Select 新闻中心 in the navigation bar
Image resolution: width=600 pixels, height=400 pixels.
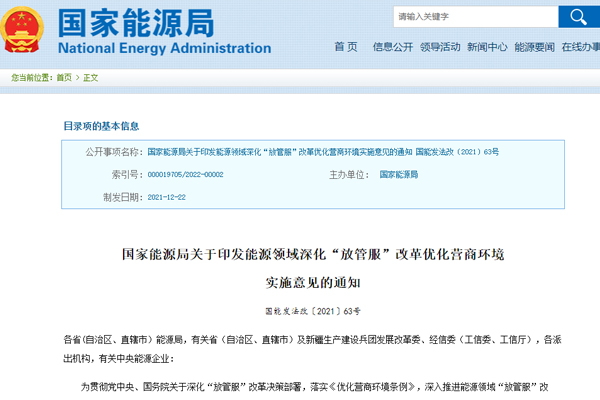[487, 47]
